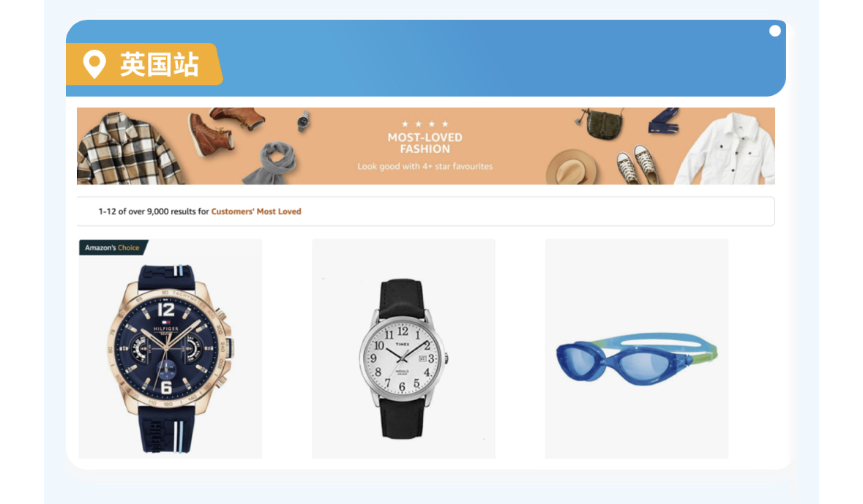Image resolution: width=863 pixels, height=504 pixels.
Task: Click the white circle dot in blue header
Action: [x=775, y=31]
